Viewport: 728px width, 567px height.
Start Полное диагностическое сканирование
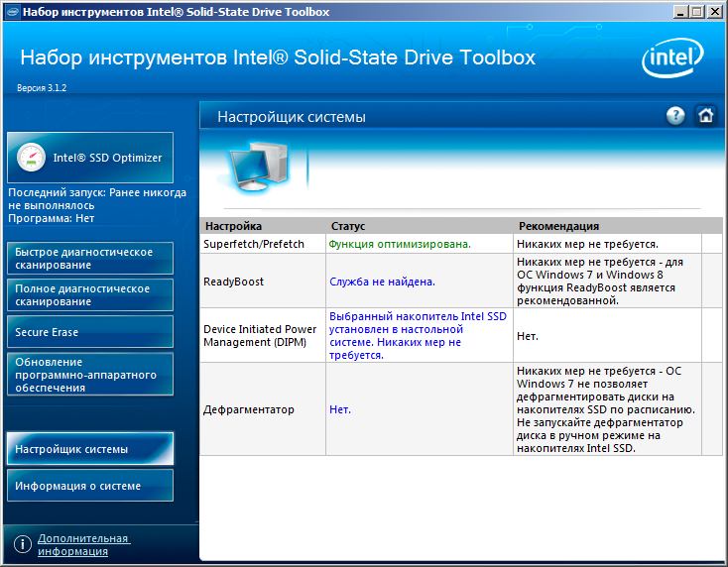pos(90,295)
